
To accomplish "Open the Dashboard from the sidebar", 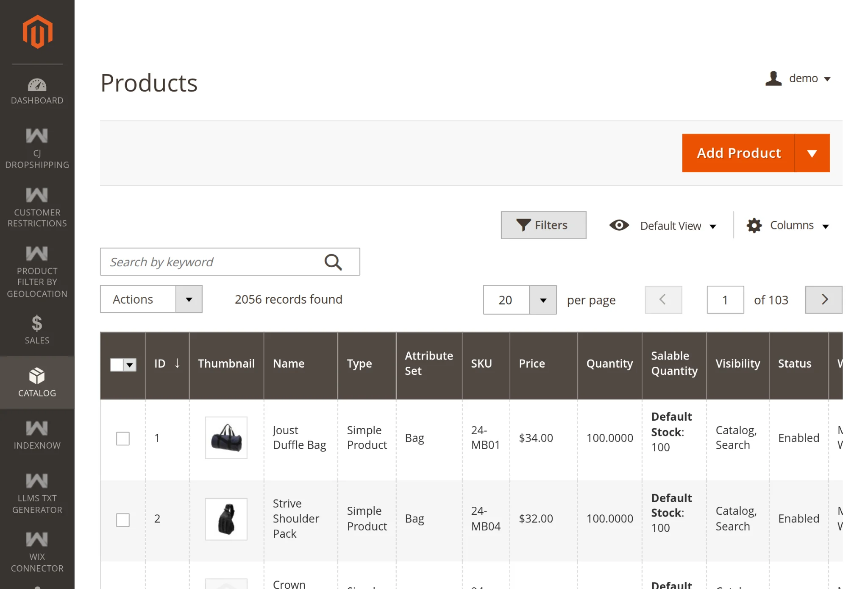I will pyautogui.click(x=37, y=90).
